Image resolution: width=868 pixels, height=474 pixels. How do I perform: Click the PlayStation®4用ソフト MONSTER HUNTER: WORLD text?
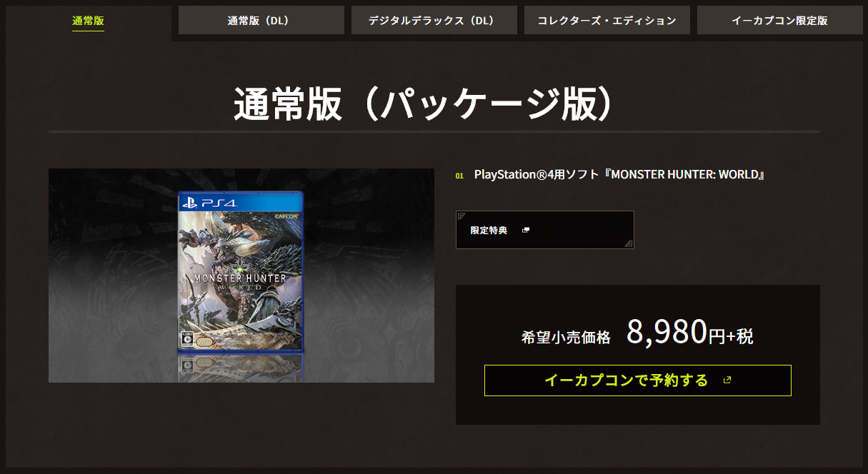619,175
